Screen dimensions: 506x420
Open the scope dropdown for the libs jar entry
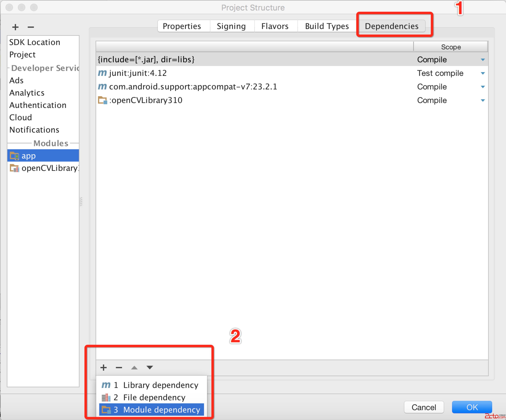(483, 60)
